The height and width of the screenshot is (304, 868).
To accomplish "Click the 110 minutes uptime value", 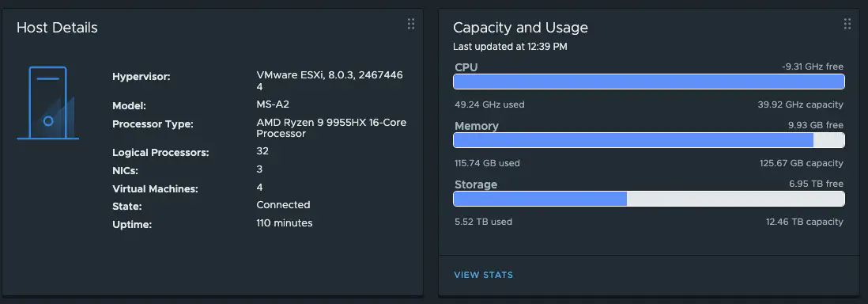I will tap(284, 223).
